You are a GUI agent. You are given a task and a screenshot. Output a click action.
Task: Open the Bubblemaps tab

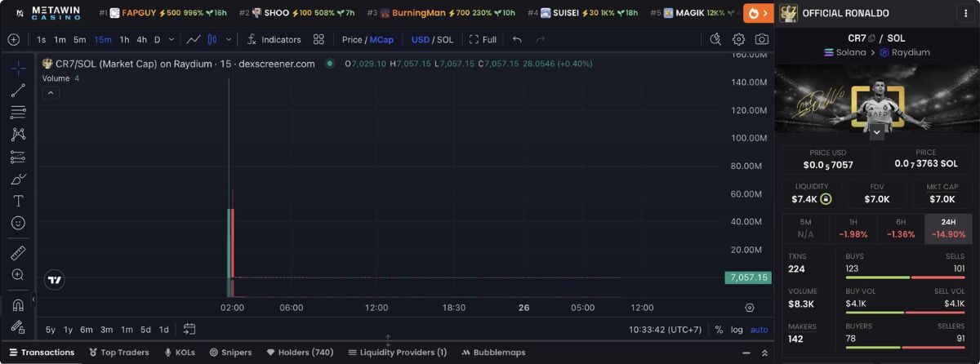click(493, 353)
